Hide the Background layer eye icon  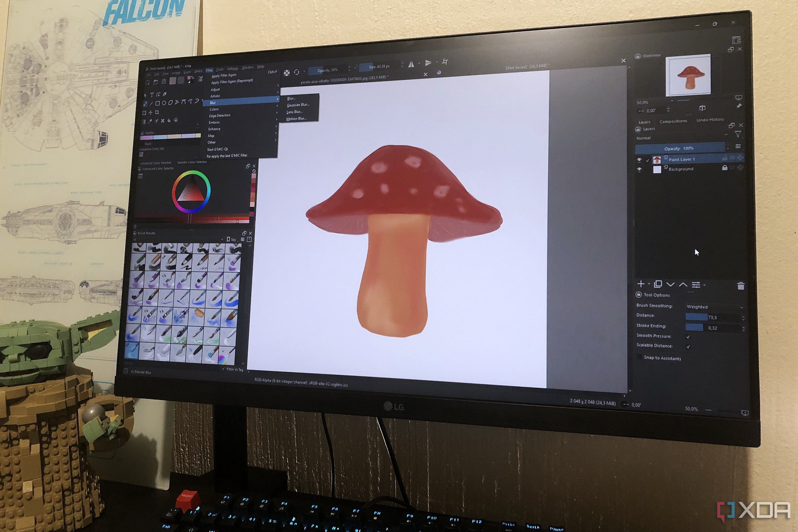click(639, 169)
